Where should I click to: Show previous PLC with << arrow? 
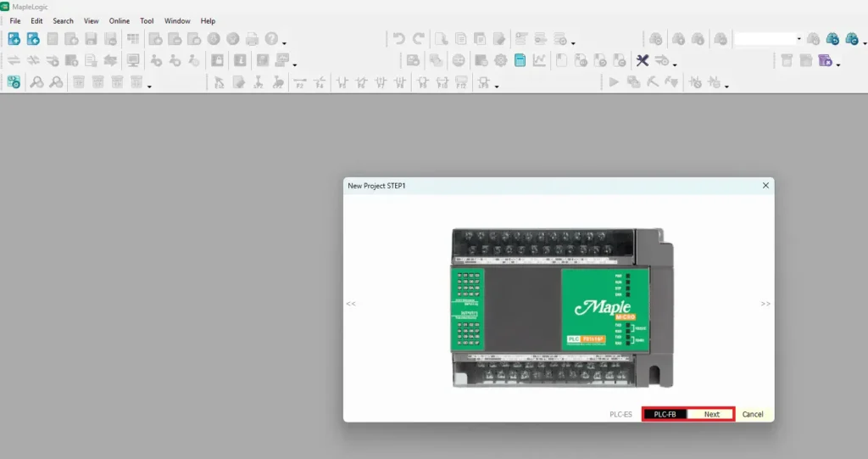tap(351, 304)
